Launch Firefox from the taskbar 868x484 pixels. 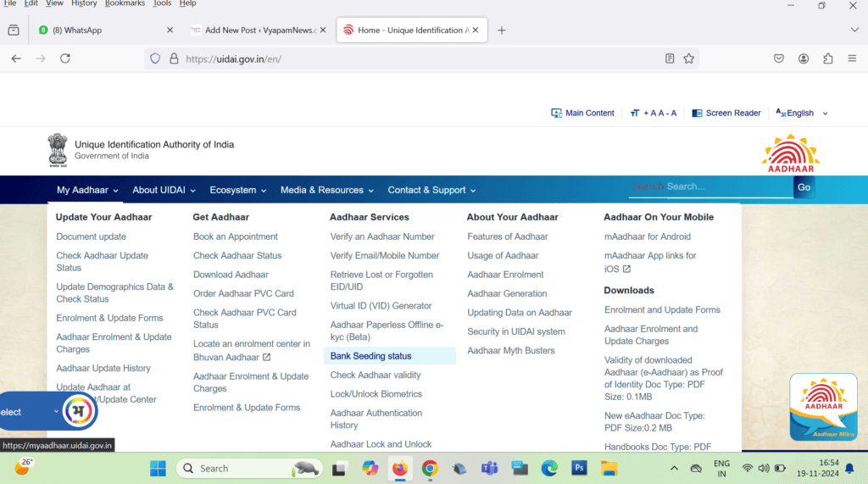[400, 469]
